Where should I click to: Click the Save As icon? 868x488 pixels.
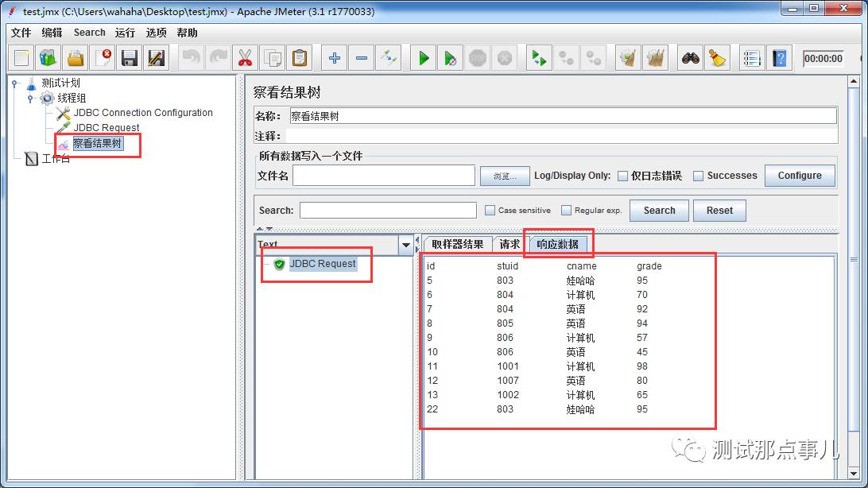tap(157, 58)
